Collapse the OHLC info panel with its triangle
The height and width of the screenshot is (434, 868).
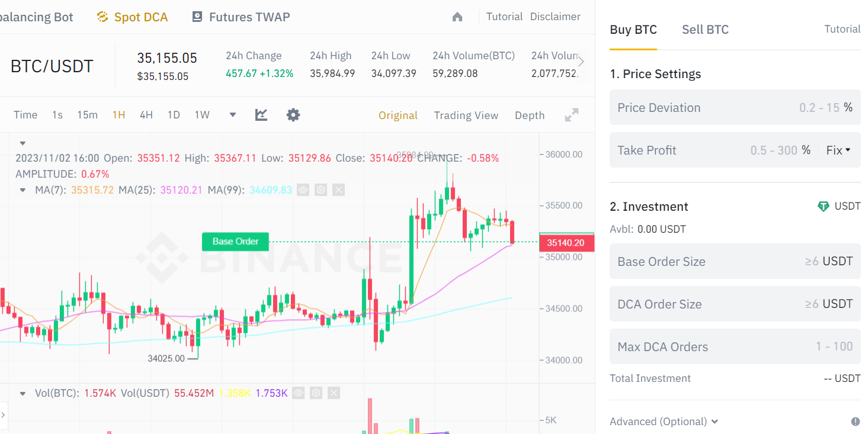(22, 143)
